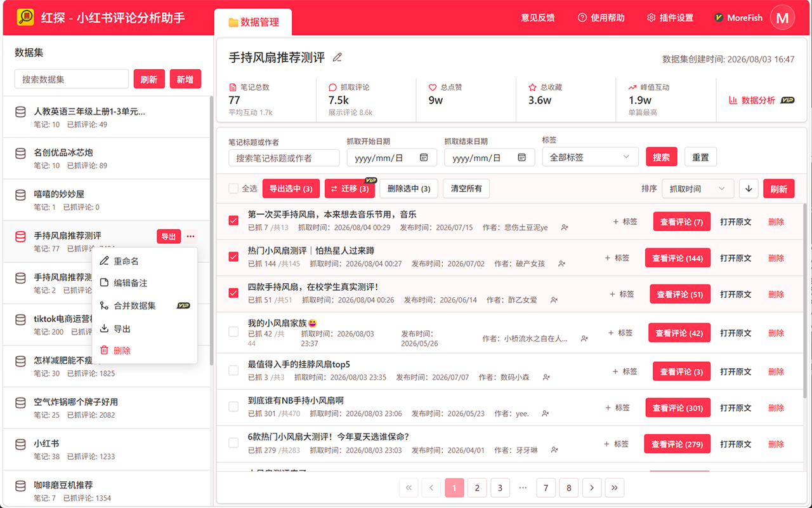Click database icon of 嘻嘻的妙妙屋

[x=20, y=194]
